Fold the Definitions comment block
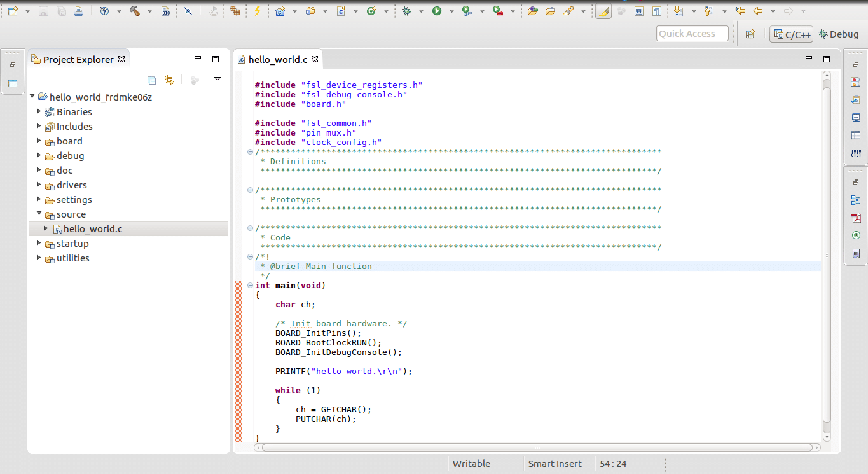Viewport: 868px width, 474px height. (250, 152)
